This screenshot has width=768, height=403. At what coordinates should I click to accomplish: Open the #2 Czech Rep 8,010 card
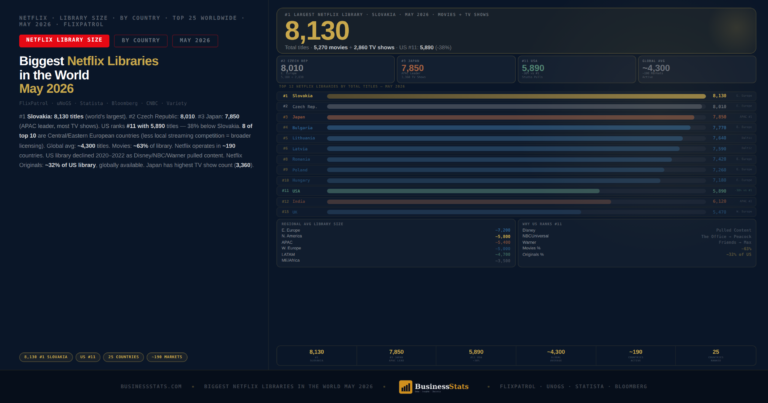(x=336, y=69)
